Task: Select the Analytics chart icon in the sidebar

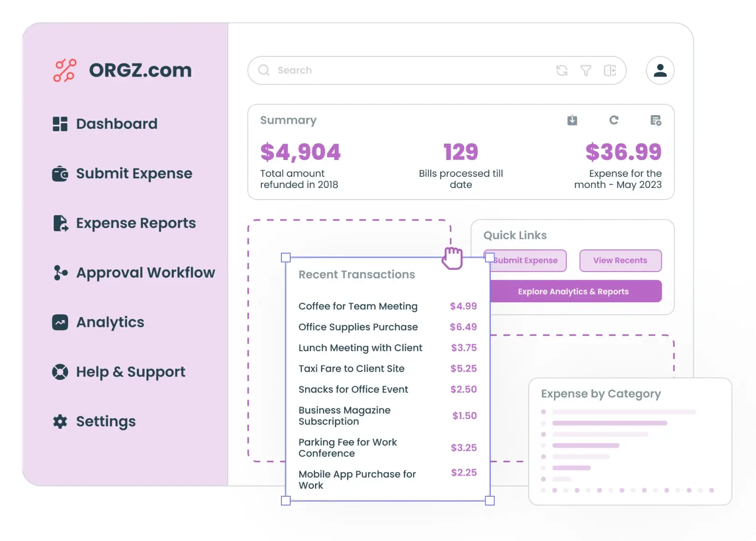Action: click(x=60, y=322)
